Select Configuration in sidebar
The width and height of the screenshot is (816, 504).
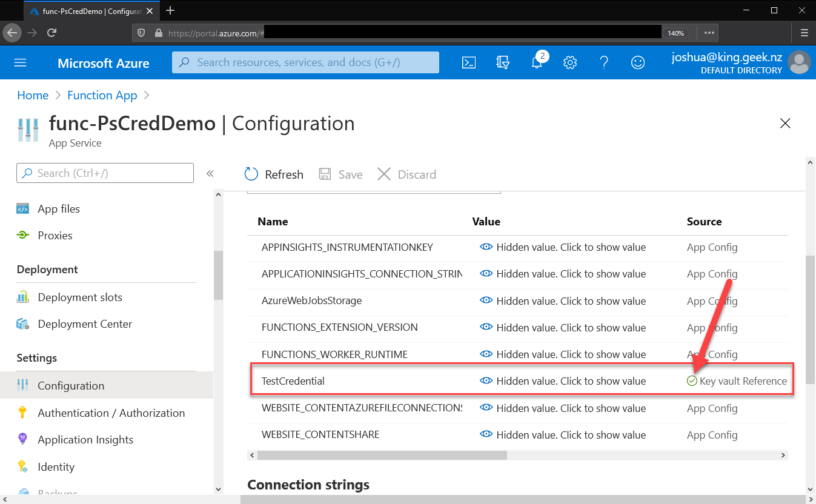[x=107, y=385]
